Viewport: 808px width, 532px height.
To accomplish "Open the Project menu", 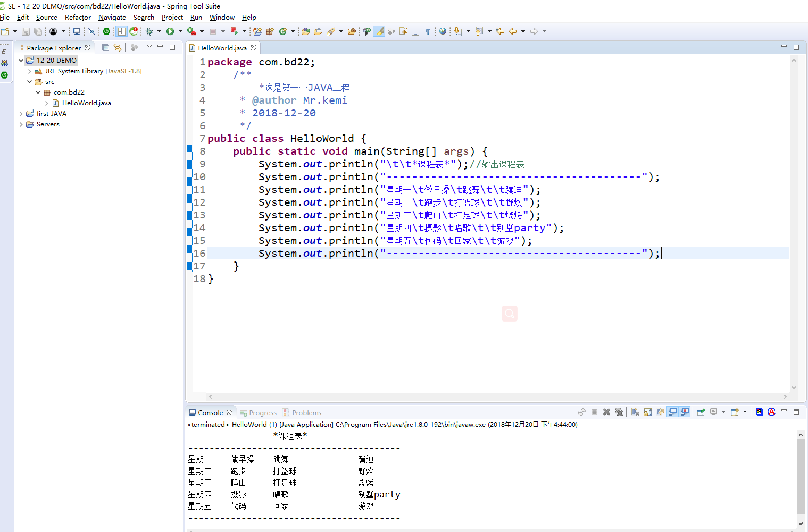I will click(172, 18).
